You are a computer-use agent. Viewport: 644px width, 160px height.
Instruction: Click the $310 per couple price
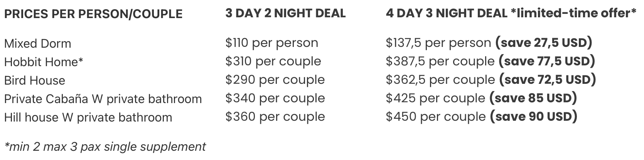coord(273,61)
